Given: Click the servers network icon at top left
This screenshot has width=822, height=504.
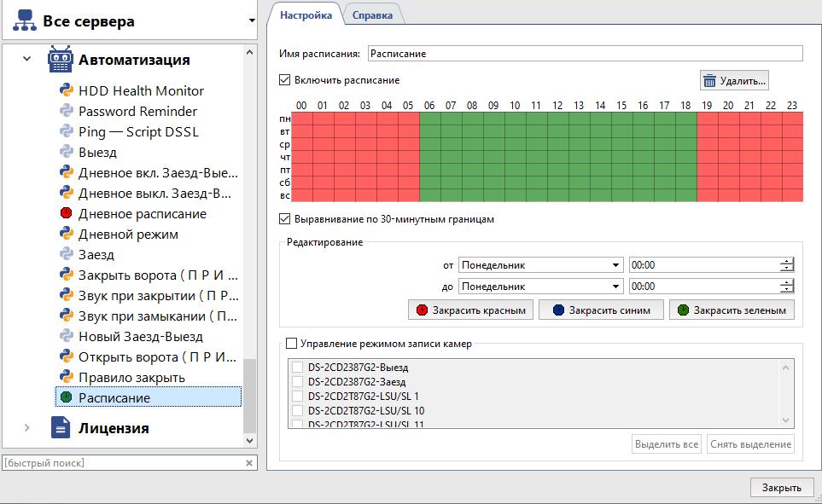Looking at the screenshot, I should (24, 21).
